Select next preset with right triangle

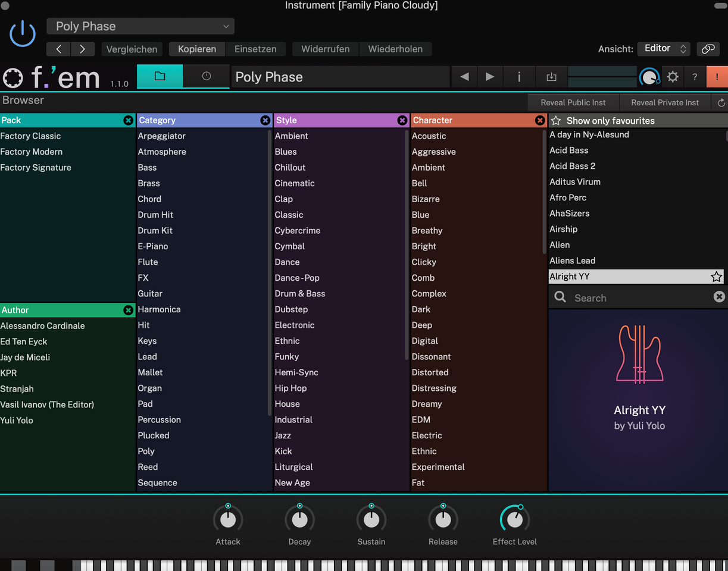[x=490, y=77]
